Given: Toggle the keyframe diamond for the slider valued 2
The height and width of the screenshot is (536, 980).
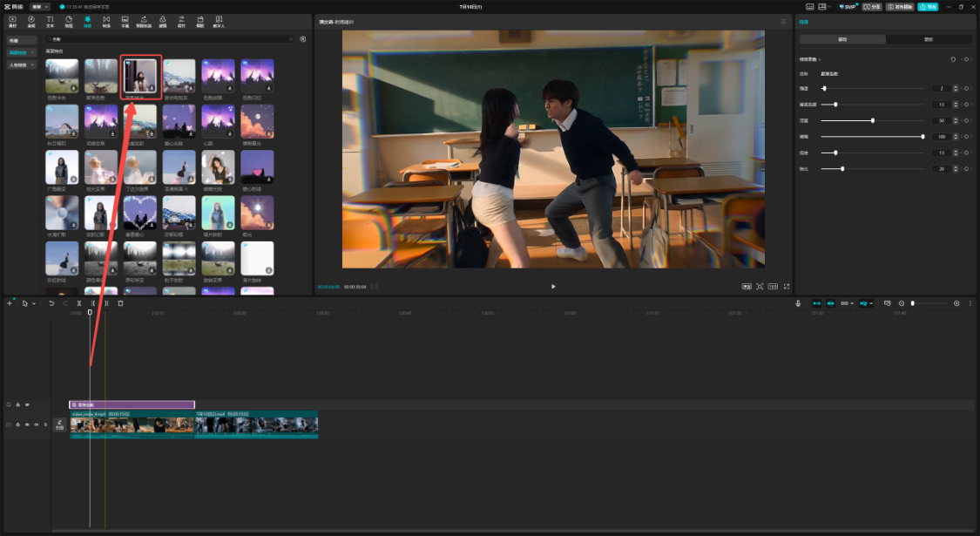Looking at the screenshot, I should click(x=966, y=88).
